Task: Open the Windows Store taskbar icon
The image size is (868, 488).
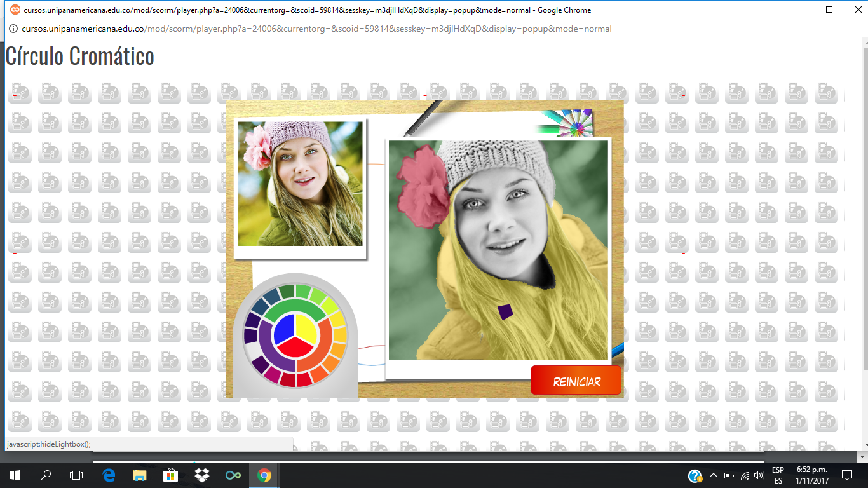Action: (x=171, y=475)
